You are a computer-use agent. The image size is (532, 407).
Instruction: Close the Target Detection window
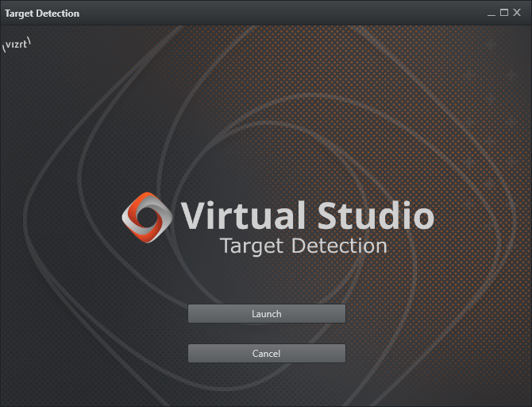point(518,13)
